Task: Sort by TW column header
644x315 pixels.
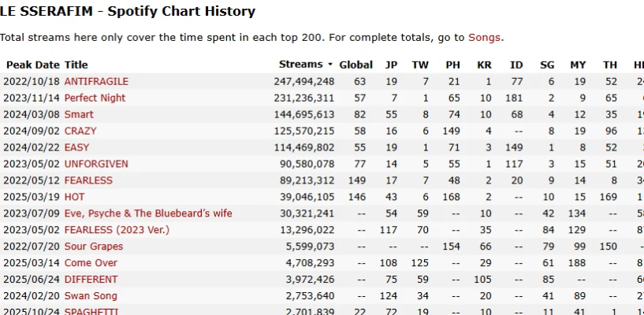Action: [x=422, y=65]
